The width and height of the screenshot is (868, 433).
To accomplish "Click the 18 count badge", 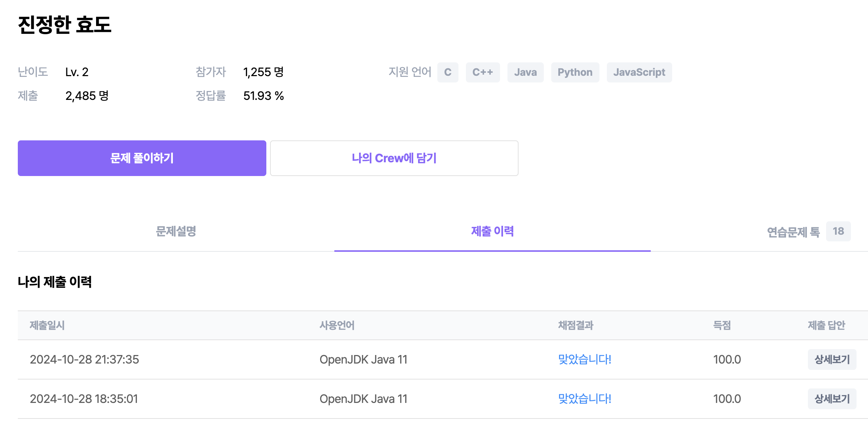I will pos(838,231).
